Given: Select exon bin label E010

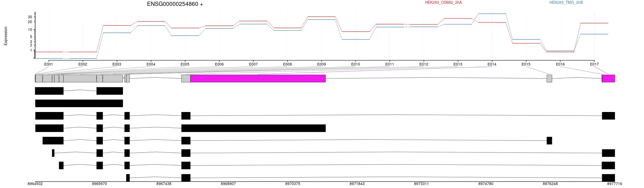Looking at the screenshot, I should click(x=356, y=64).
